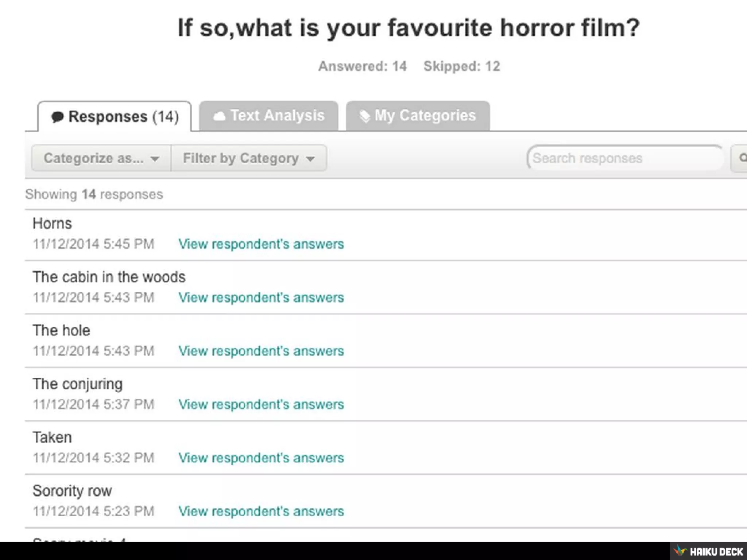View respondent's answers for The conjuring
The height and width of the screenshot is (560, 747).
click(261, 404)
